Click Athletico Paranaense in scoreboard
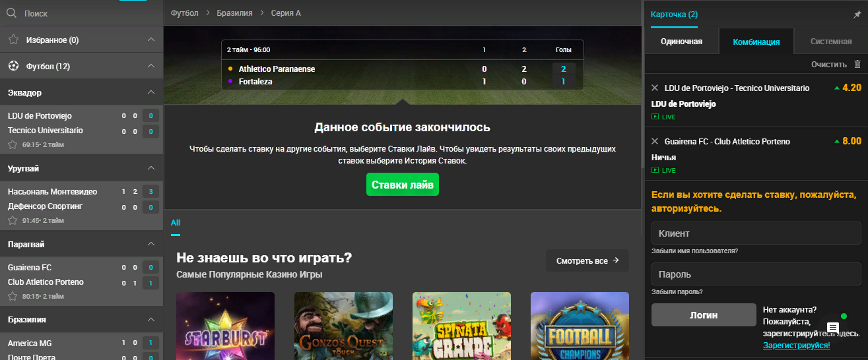868x360 pixels. (277, 69)
